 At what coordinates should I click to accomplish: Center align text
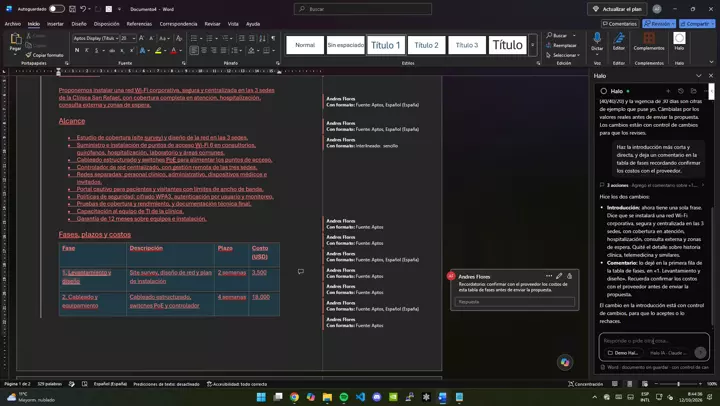click(204, 51)
